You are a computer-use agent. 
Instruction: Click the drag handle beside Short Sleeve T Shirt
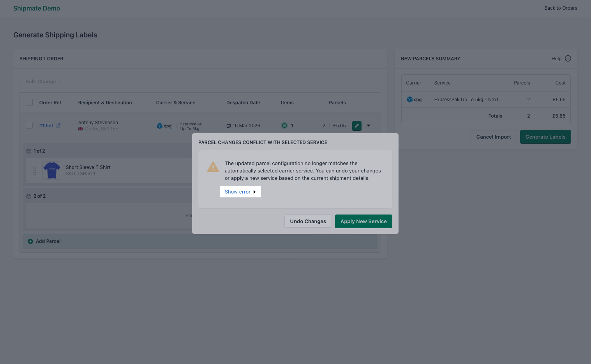click(34, 171)
